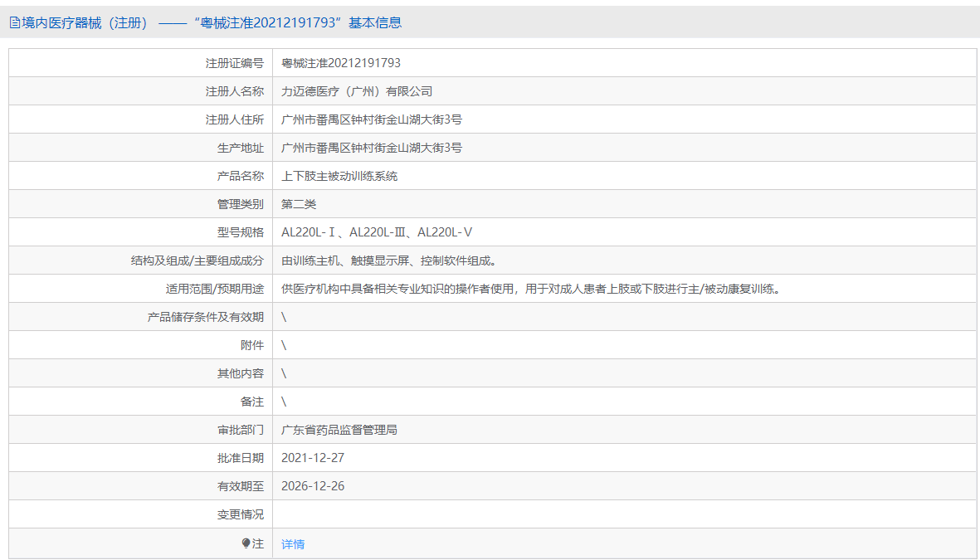
Task: Click the document icon beside 境内医疗器械 title
Action: coord(14,23)
